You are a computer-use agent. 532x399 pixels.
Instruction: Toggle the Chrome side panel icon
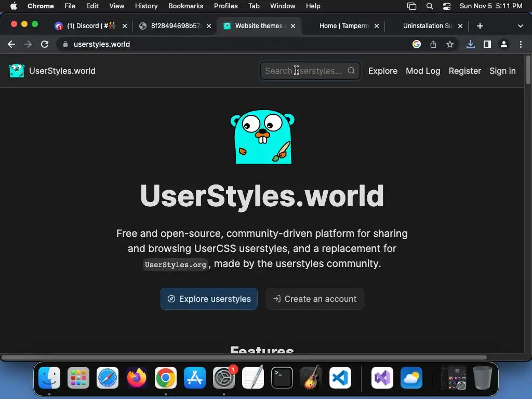point(487,44)
